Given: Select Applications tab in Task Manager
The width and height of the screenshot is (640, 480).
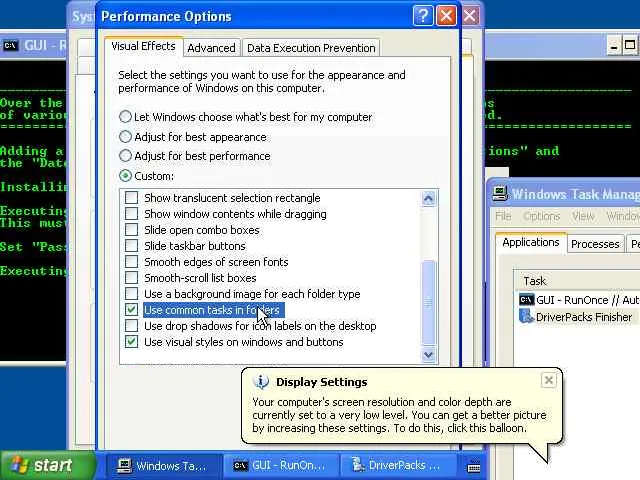Looking at the screenshot, I should coord(531,242).
